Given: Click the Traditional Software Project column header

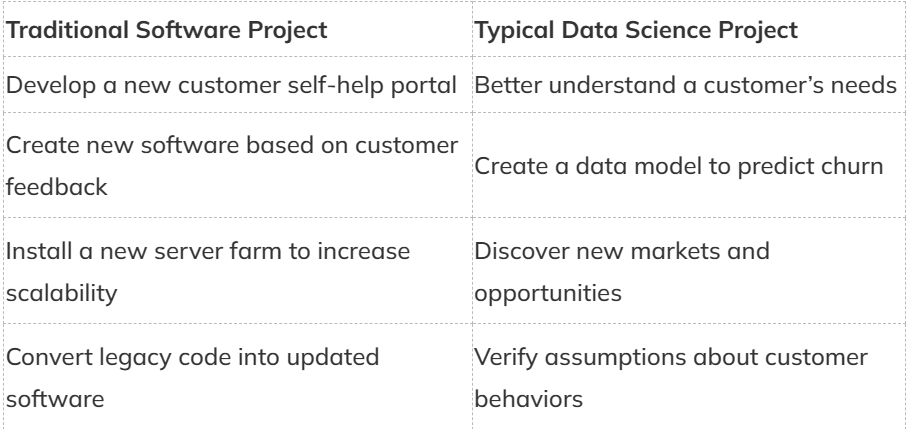Looking at the screenshot, I should pos(168,31).
